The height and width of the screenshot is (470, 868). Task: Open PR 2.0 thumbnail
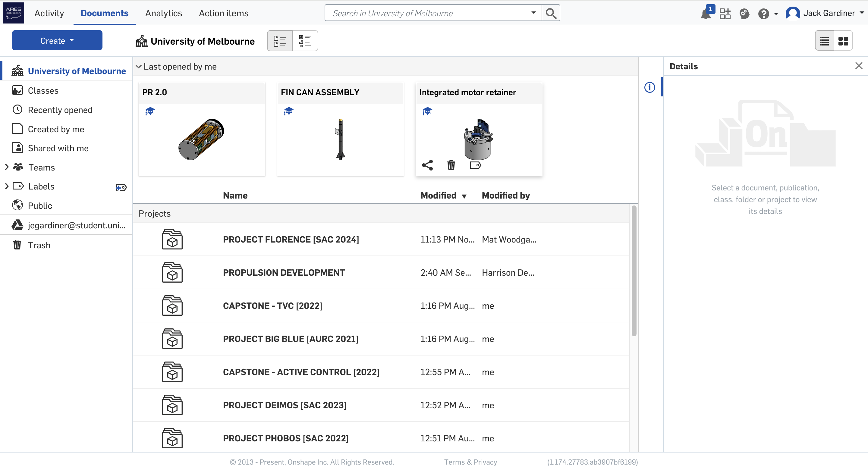click(x=201, y=139)
